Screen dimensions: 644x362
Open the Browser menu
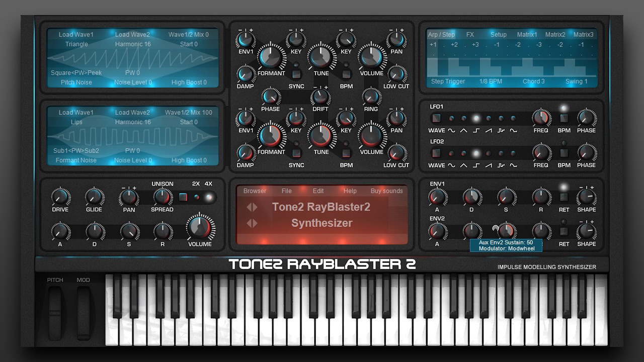click(x=255, y=191)
